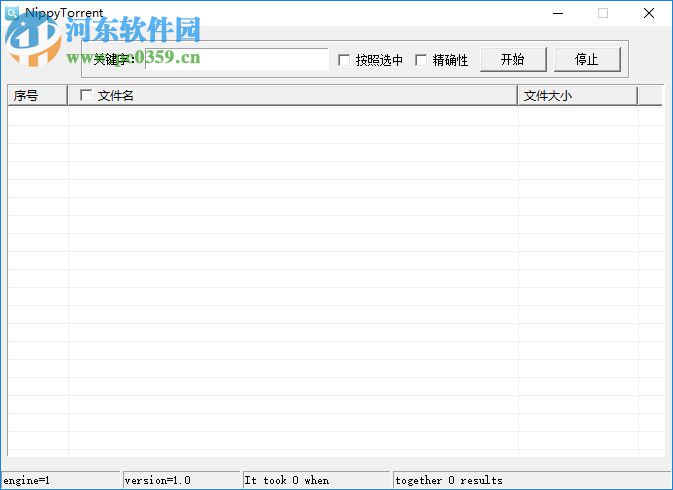This screenshot has height=490, width=673.
Task: Select the 'It took 0 when' status text
Action: 286,481
